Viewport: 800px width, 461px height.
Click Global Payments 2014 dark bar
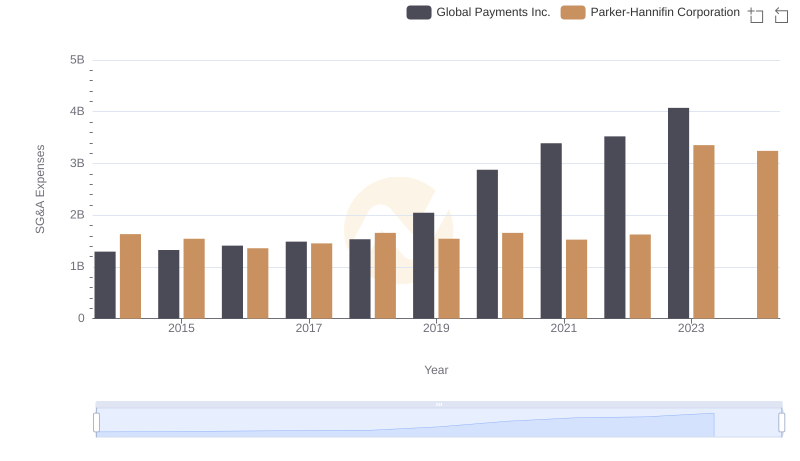pyautogui.click(x=105, y=285)
